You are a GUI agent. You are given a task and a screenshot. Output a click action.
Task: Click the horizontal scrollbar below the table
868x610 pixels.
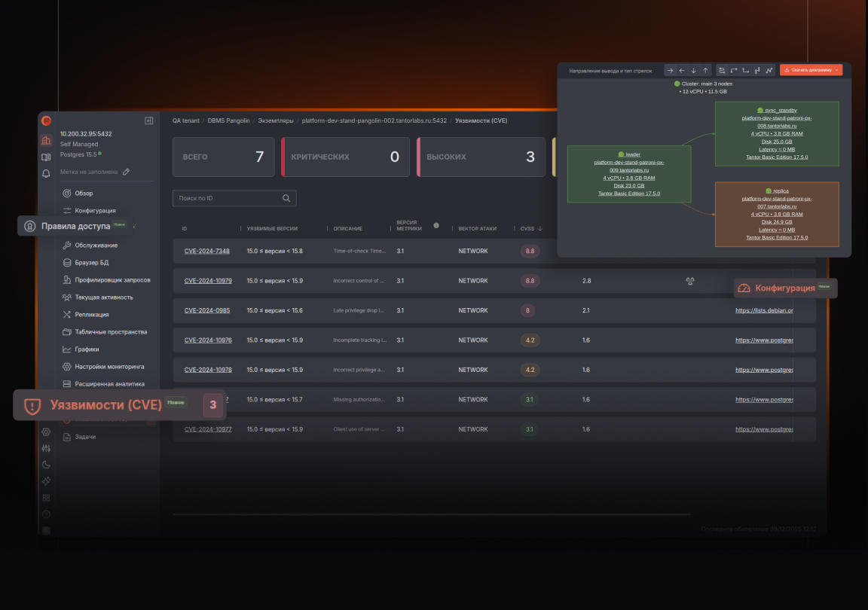tap(432, 515)
